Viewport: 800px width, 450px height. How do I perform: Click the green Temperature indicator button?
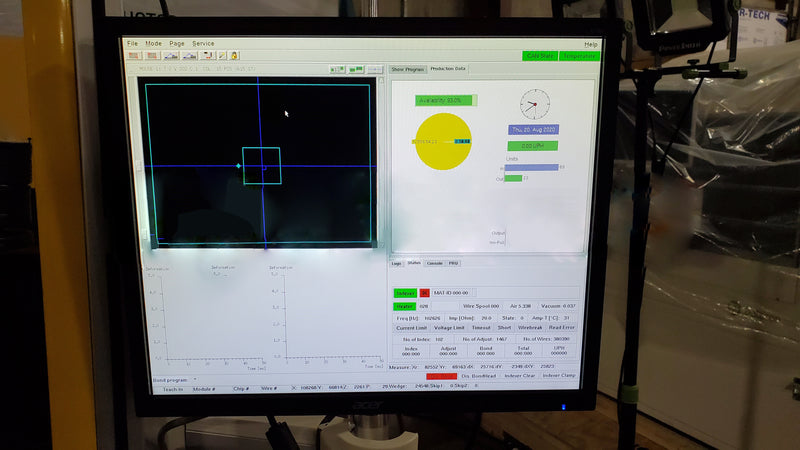coord(579,56)
